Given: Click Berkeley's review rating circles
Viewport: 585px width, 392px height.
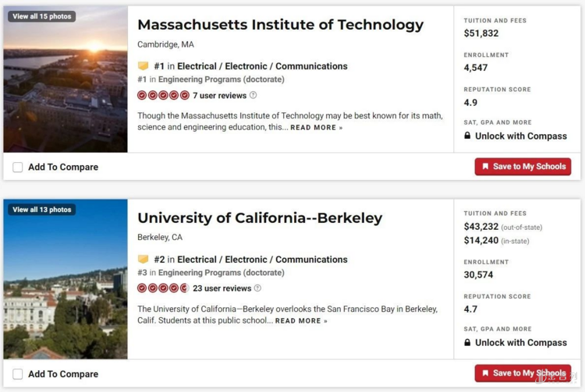Looking at the screenshot, I should pyautogui.click(x=163, y=288).
